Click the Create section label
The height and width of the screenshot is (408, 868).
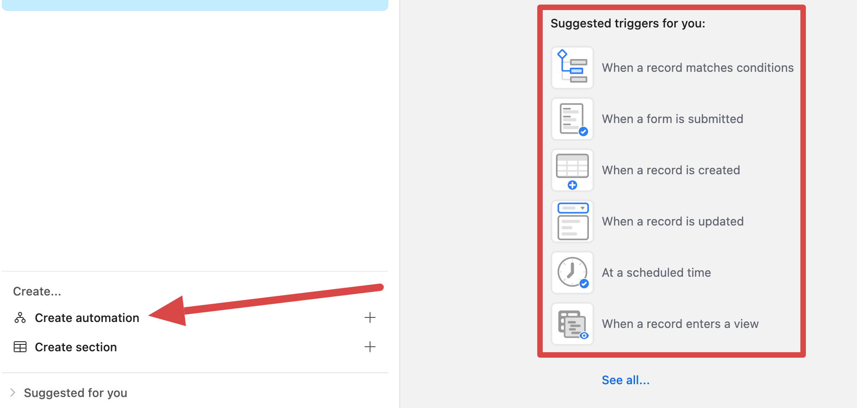click(x=76, y=347)
